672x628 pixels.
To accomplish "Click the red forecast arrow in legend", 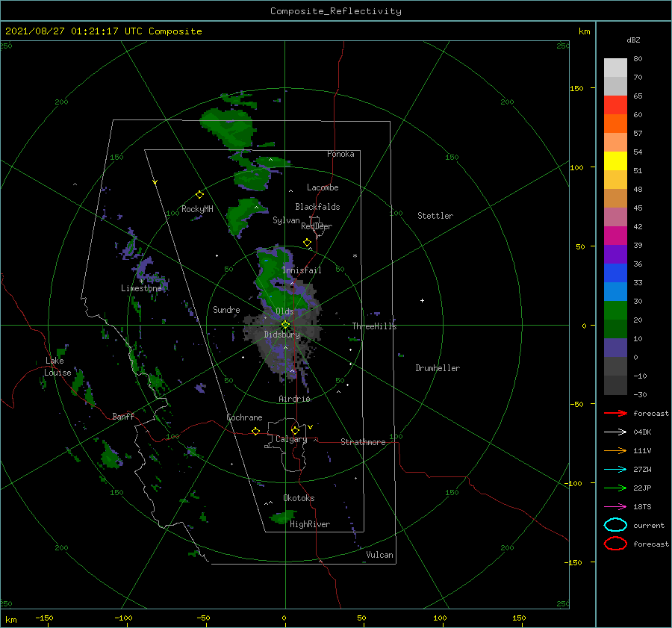I will [x=615, y=413].
